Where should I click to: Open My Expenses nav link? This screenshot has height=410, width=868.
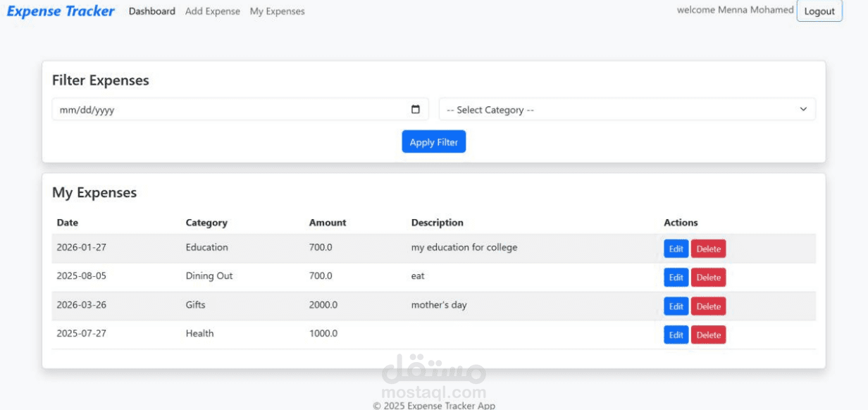click(x=277, y=11)
